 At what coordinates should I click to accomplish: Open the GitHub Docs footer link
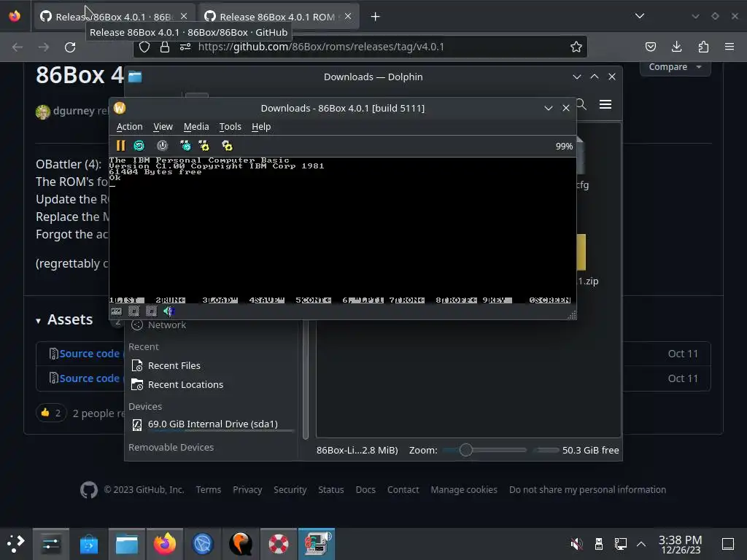coord(365,489)
